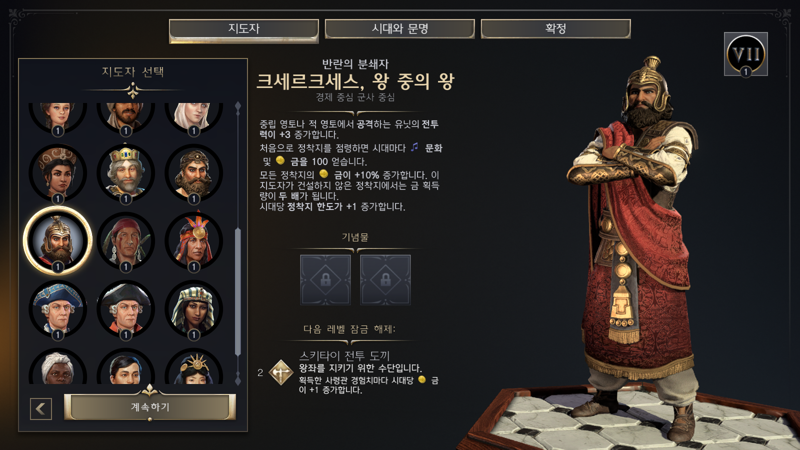Click the Scythian battle axe unlock icon
Viewport: 800px width, 450px height.
pyautogui.click(x=281, y=372)
